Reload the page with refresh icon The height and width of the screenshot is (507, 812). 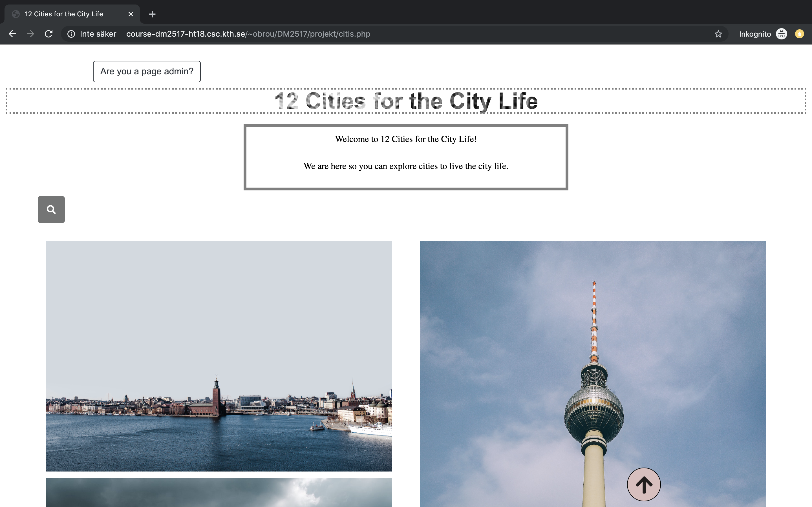[x=49, y=34]
